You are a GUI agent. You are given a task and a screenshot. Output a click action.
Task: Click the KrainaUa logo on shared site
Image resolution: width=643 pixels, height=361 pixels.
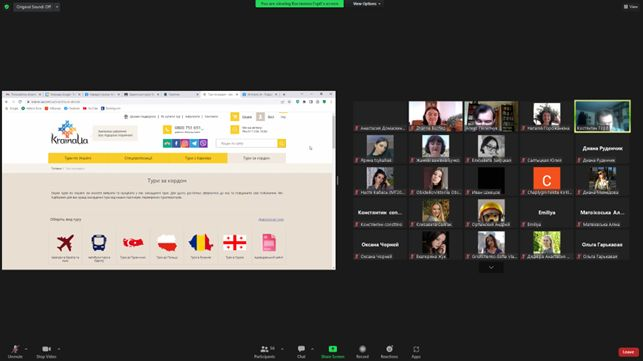click(x=69, y=132)
